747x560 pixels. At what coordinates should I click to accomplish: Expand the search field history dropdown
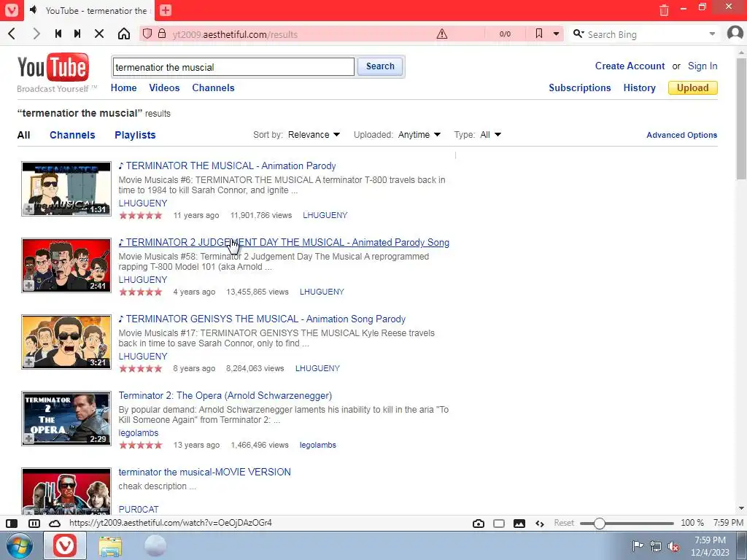point(712,34)
